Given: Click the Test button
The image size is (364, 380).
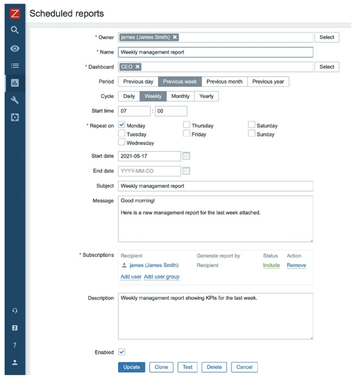Looking at the screenshot, I should pyautogui.click(x=187, y=367).
